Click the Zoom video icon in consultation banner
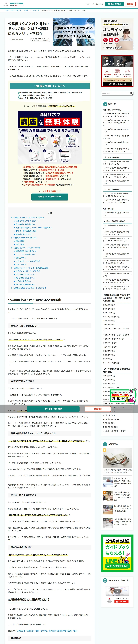 [111, 40]
